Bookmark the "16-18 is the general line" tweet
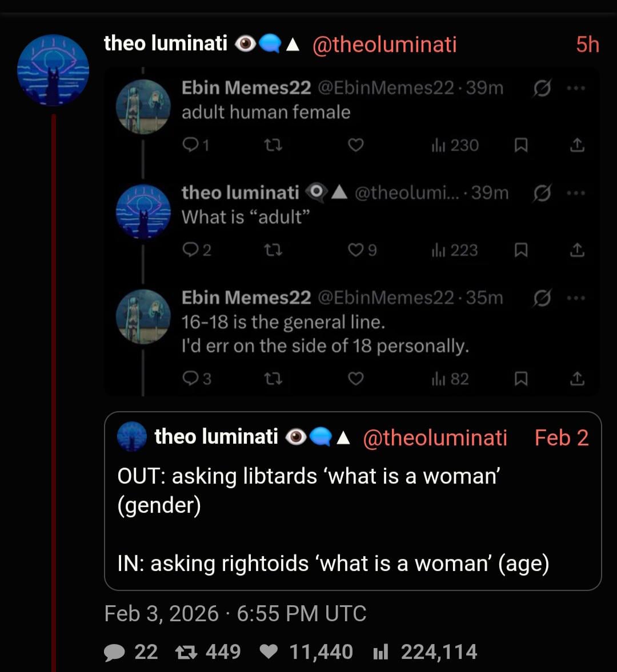The height and width of the screenshot is (672, 617). coord(520,379)
